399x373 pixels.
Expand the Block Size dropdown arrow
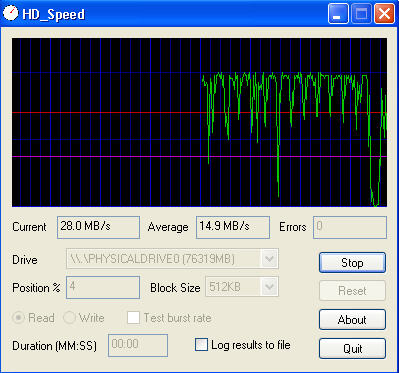(x=269, y=286)
